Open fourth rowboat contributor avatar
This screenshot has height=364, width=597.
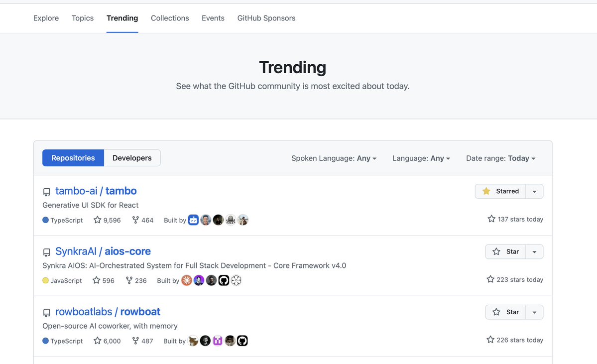[230, 341]
